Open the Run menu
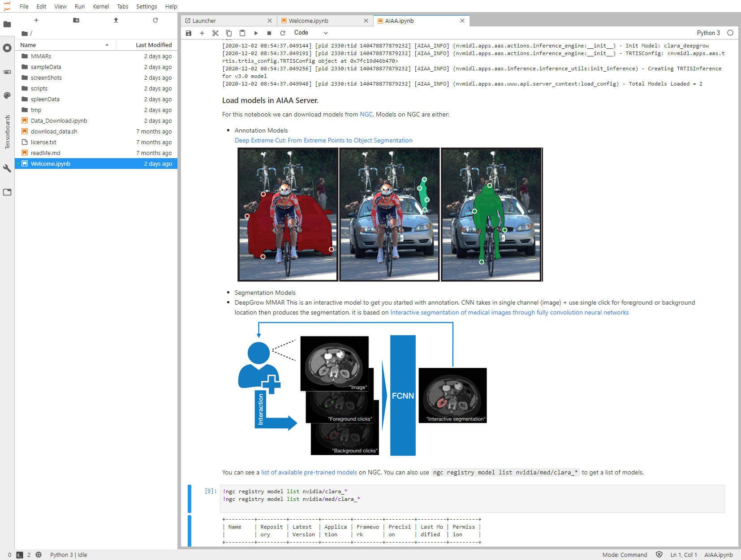 click(80, 6)
